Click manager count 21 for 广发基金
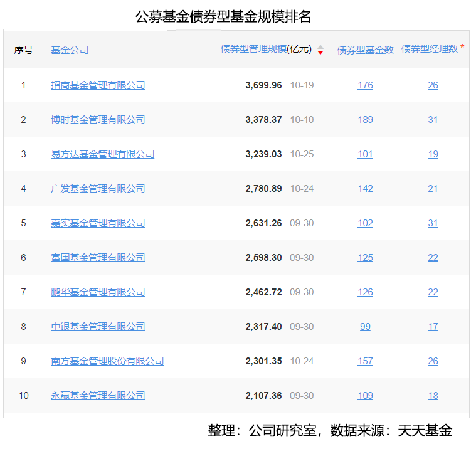The width and height of the screenshot is (476, 454). tap(433, 189)
